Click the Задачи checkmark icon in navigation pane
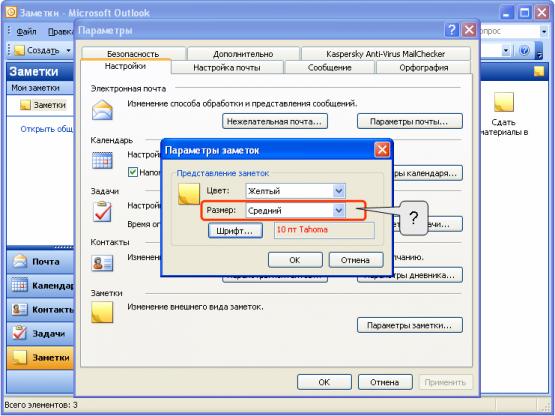555x416 pixels. click(19, 333)
